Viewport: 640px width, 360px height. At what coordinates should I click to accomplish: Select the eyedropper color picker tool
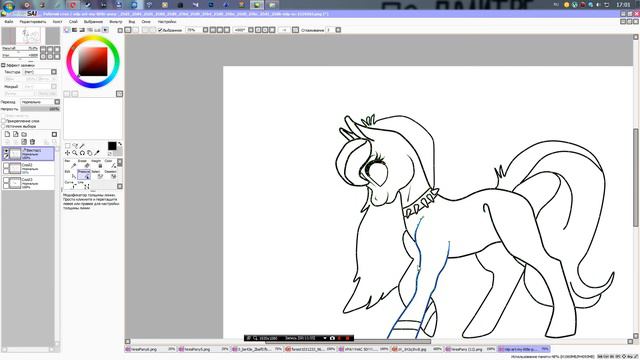coord(97,153)
